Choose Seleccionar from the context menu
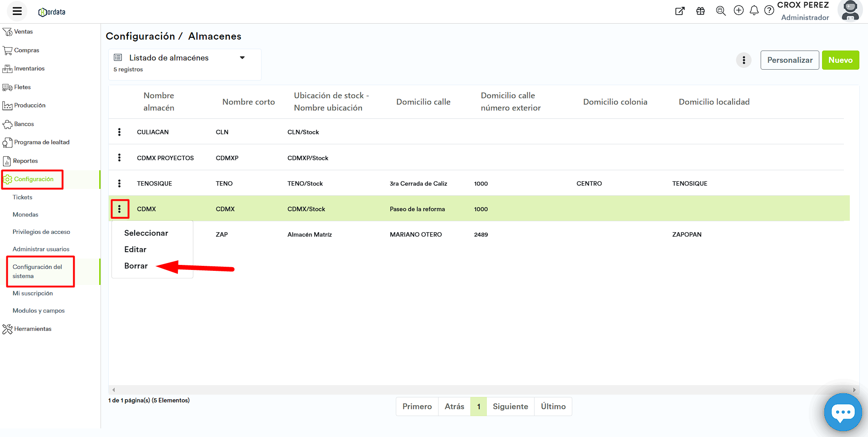868x437 pixels. (146, 233)
